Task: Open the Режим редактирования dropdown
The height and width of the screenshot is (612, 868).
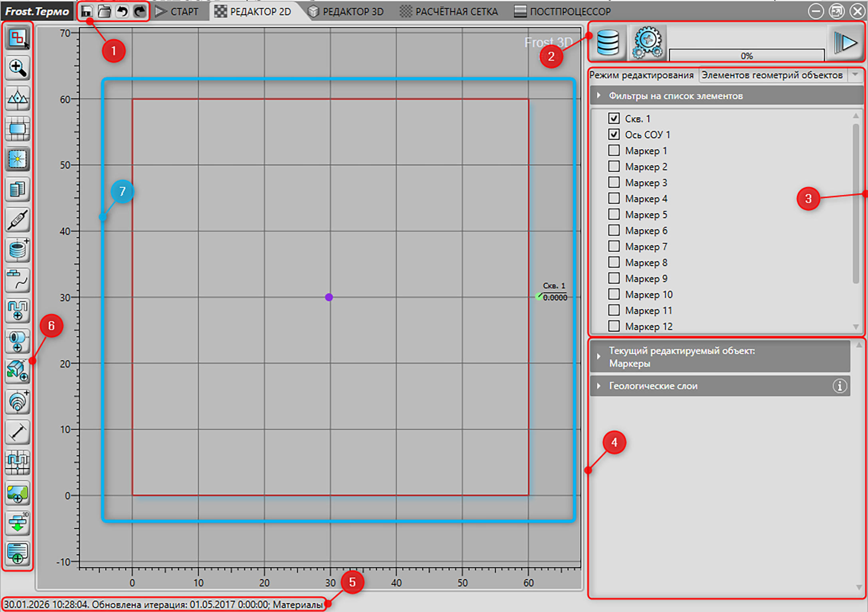Action: [781, 75]
